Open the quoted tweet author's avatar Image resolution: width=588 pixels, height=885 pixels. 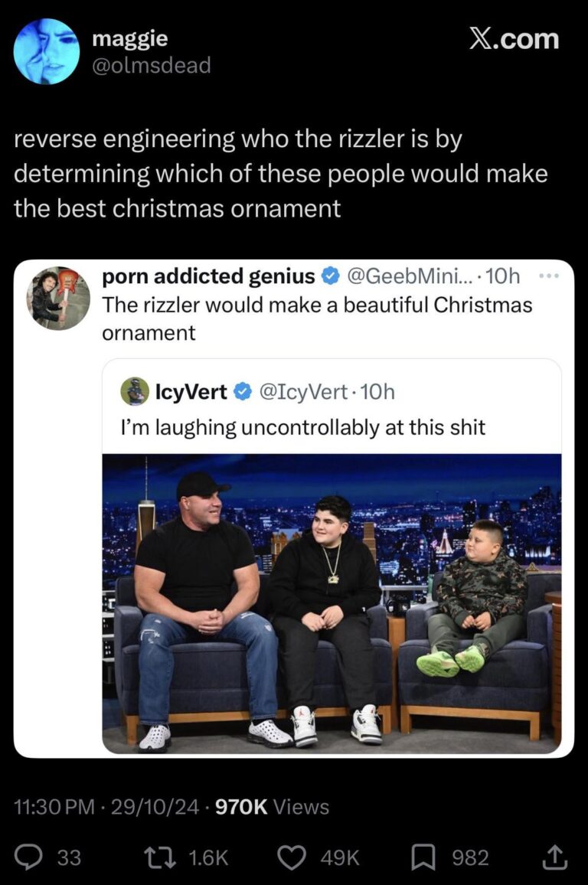(x=58, y=299)
